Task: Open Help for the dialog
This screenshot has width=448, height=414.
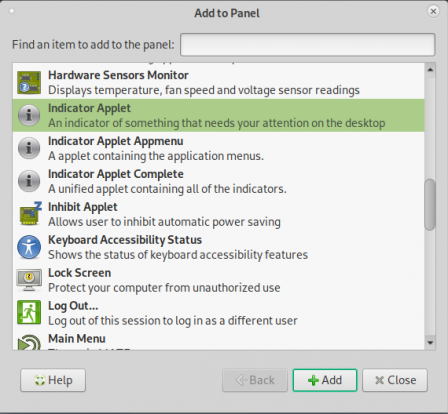Action: pos(53,380)
